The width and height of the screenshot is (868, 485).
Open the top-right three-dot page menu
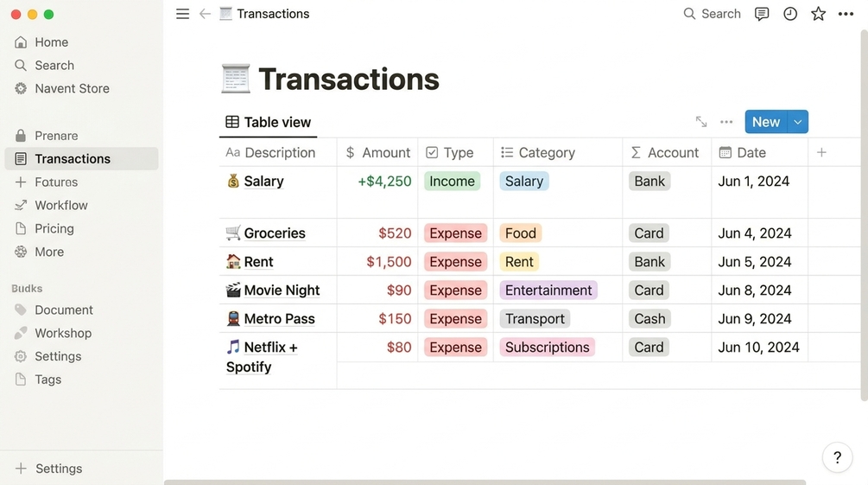[846, 14]
